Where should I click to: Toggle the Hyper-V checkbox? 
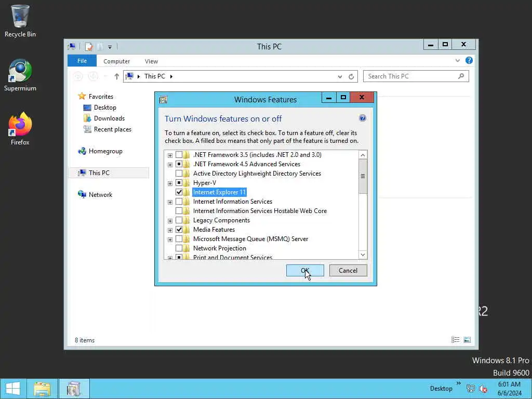(x=179, y=183)
